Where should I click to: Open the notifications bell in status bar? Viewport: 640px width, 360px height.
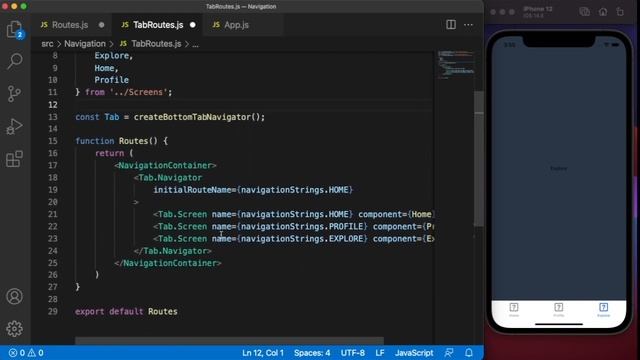[469, 353]
